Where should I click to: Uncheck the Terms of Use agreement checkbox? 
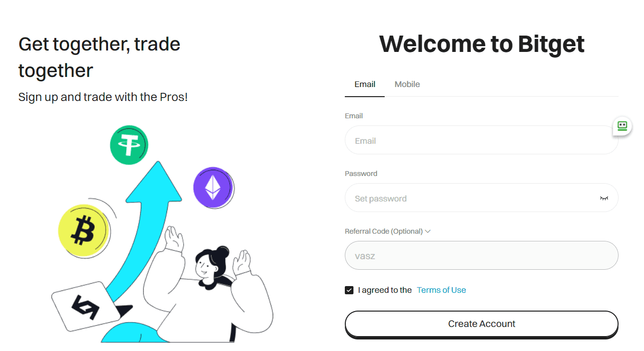pos(349,290)
